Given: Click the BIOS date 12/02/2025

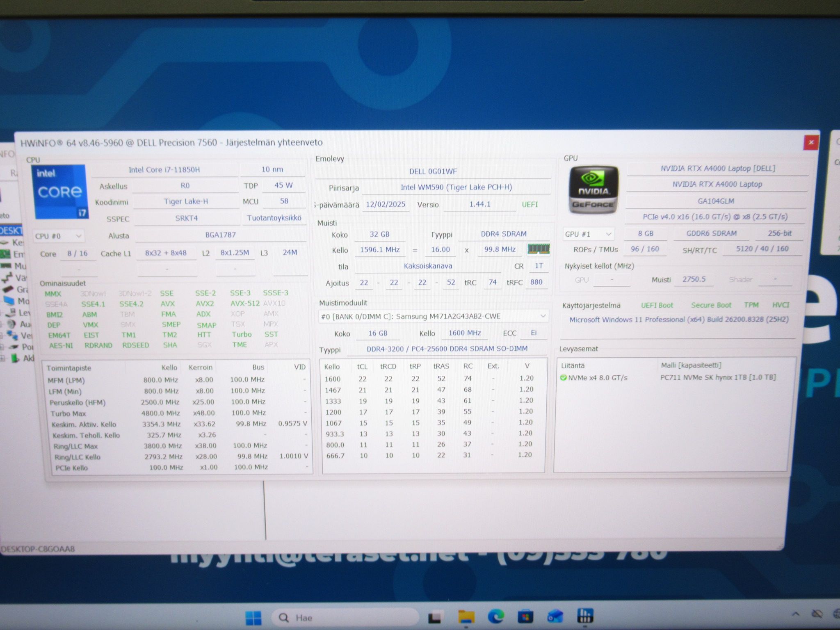Looking at the screenshot, I should [x=386, y=204].
